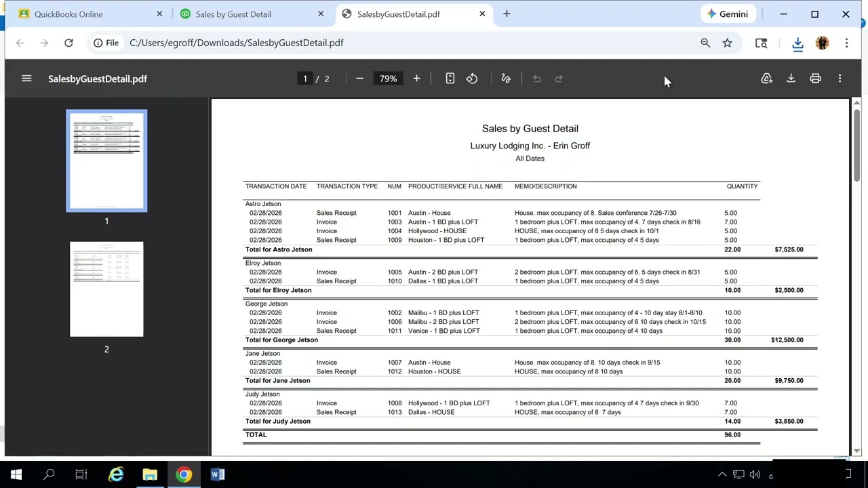Screen dimensions: 868x488
Task: Open Chrome's three-dot menu
Action: click(846, 43)
